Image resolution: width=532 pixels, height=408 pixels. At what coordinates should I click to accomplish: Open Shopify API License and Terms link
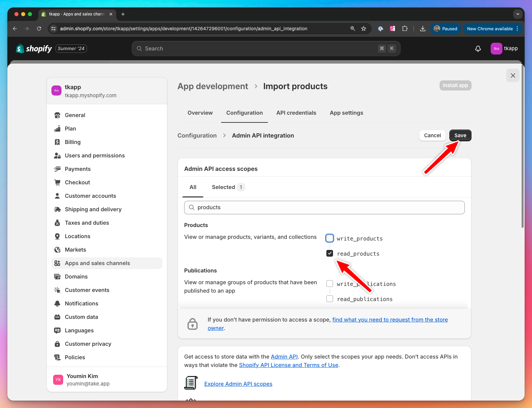(x=289, y=365)
